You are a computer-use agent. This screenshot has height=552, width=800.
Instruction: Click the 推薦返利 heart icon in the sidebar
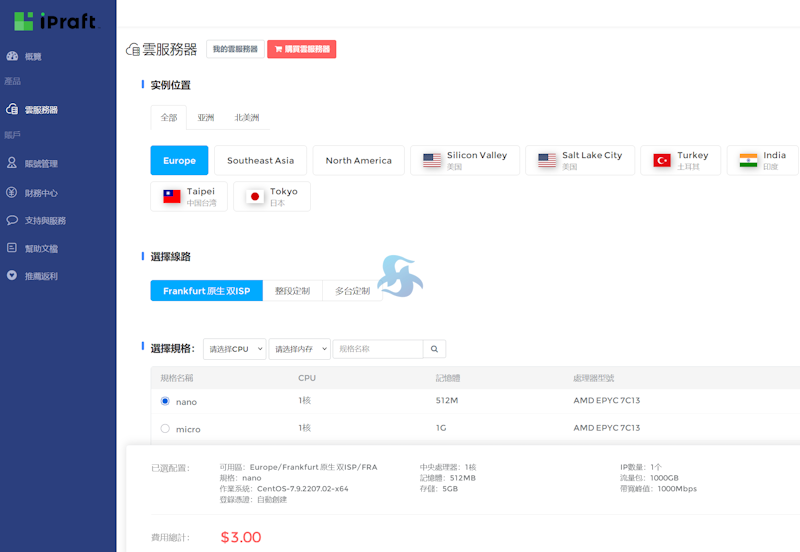coord(12,275)
